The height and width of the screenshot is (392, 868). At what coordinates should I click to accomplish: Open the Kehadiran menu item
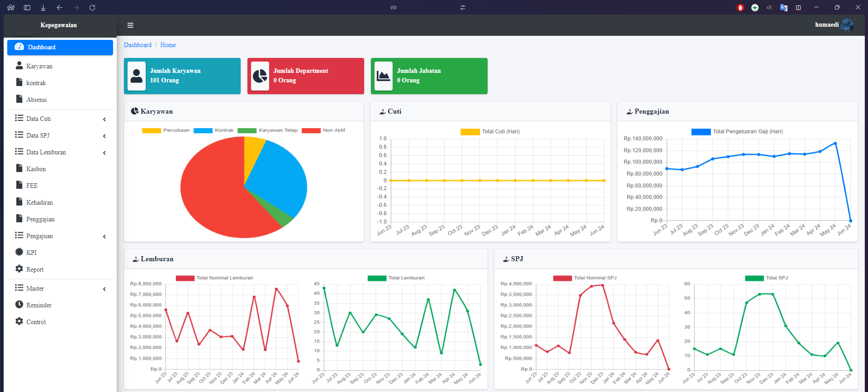click(x=60, y=202)
